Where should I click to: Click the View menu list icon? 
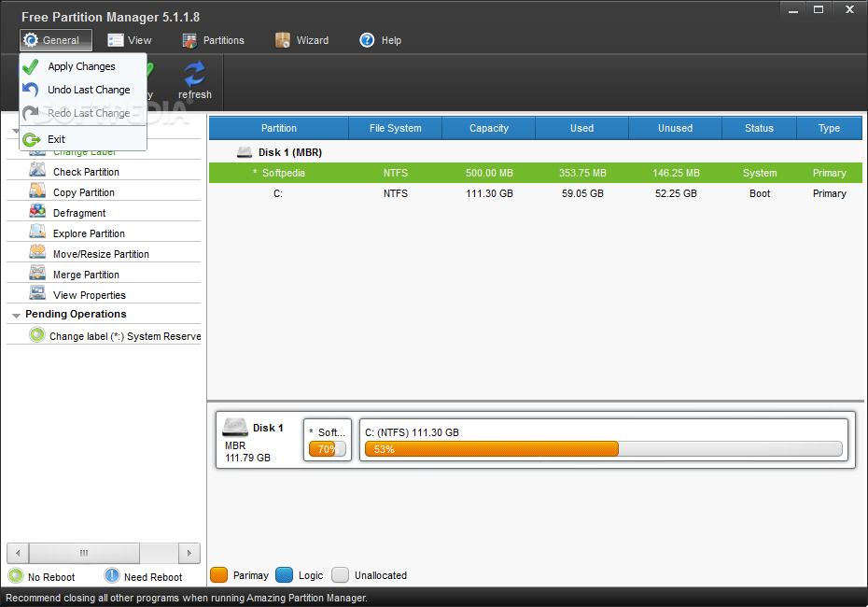point(115,40)
